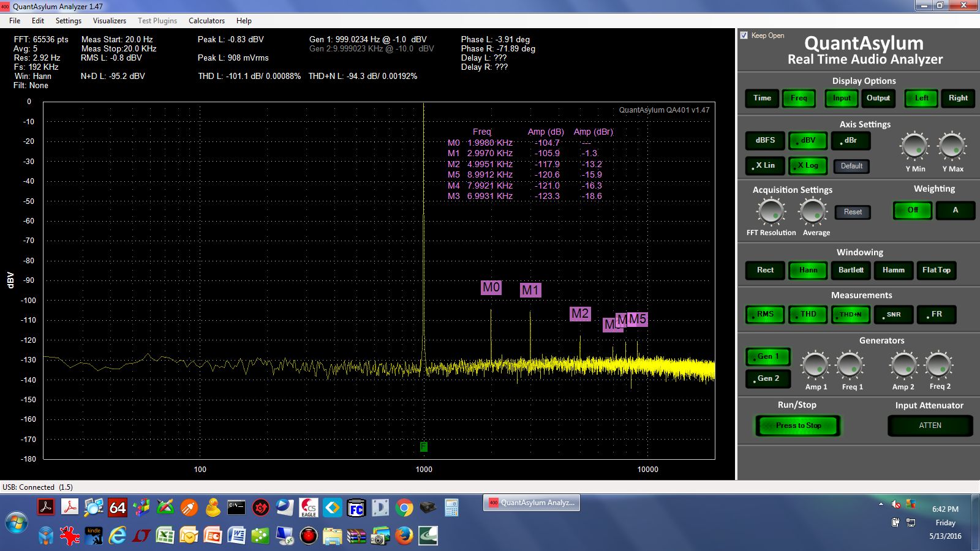Click the M0 1.9980 KHz table row
This screenshot has height=551, width=980.
526,143
